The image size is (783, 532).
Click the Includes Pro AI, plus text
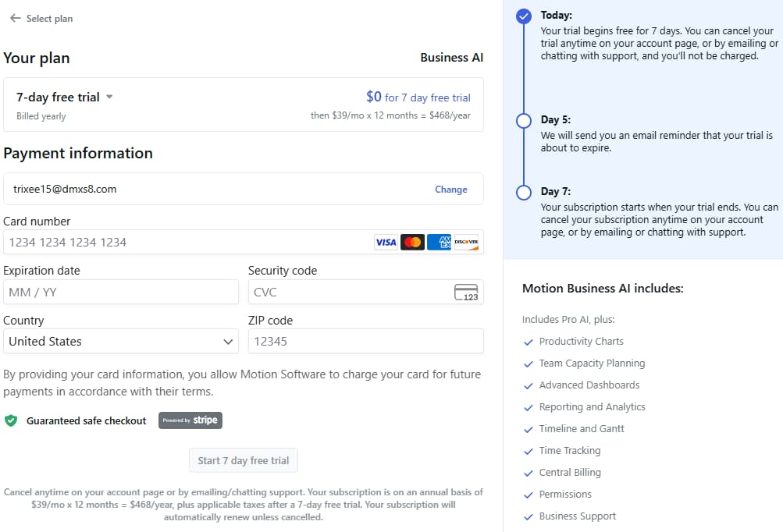568,319
